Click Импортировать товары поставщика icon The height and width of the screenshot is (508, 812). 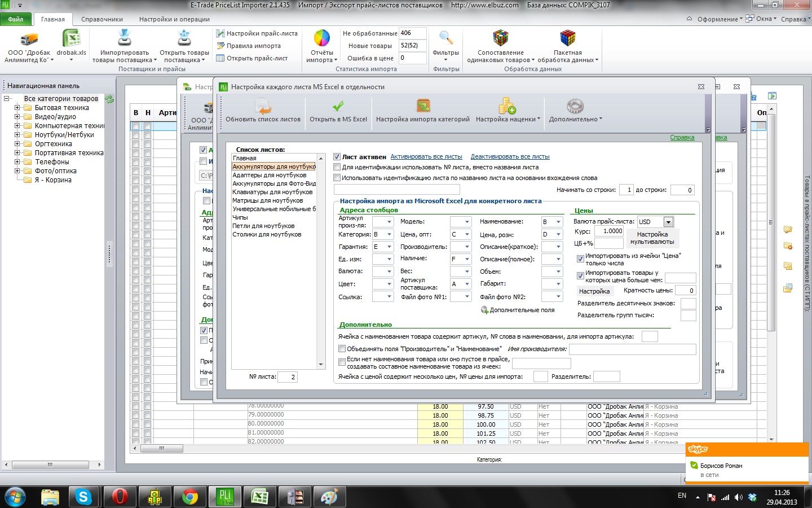pyautogui.click(x=124, y=38)
